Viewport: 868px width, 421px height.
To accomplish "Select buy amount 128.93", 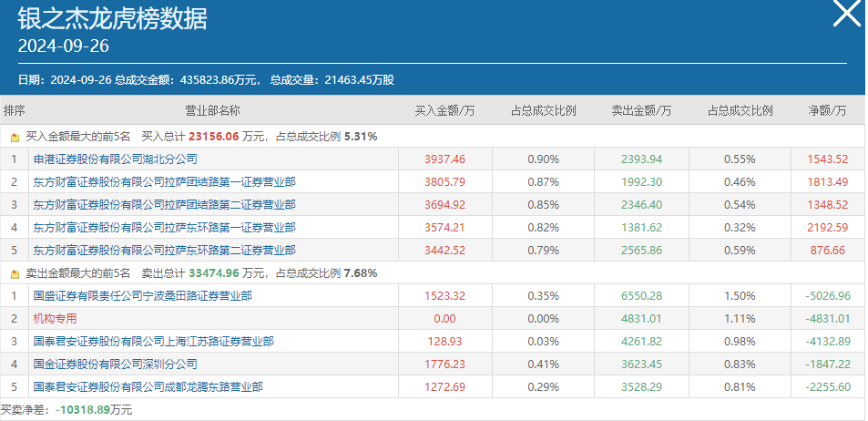I will coord(445,341).
